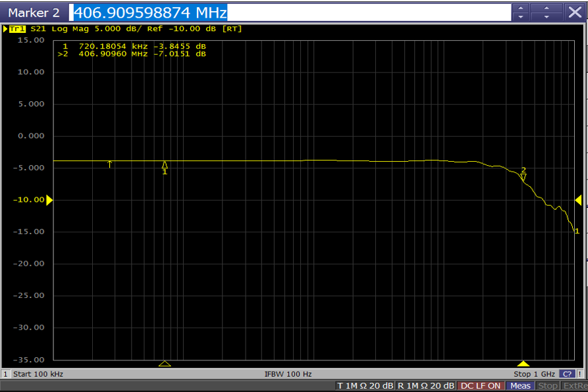Click the first stepper's up arrow
Image resolution: width=588 pixels, height=392 pixels.
520,8
